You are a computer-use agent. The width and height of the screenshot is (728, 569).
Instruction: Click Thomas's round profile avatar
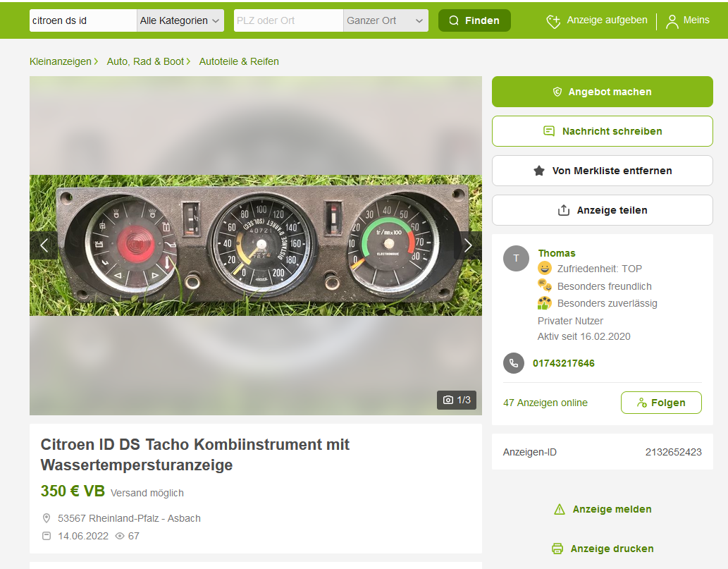[x=516, y=259]
